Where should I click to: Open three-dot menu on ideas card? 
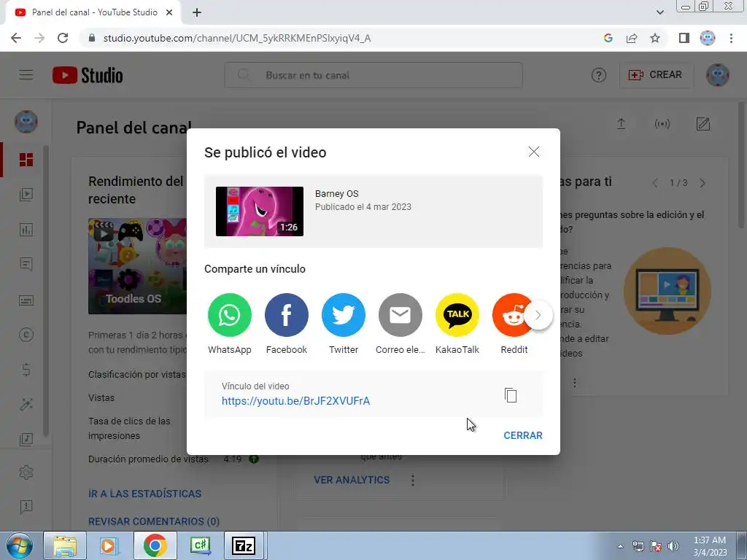click(x=575, y=383)
